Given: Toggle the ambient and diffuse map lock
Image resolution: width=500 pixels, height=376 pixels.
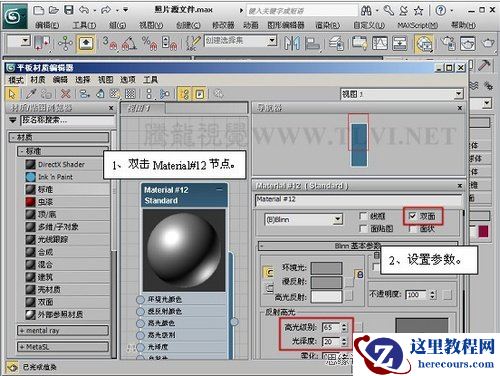Looking at the screenshot, I should click(x=359, y=274).
